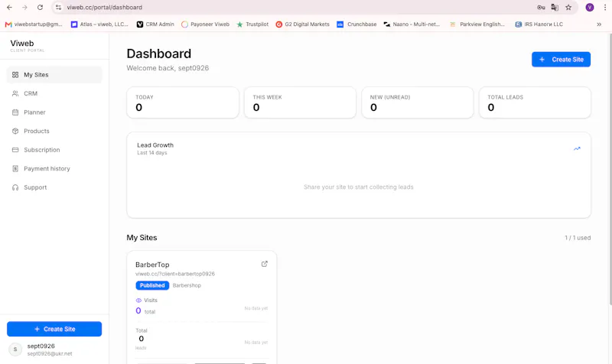
Task: Open the Atlas – viweb, LLC bookmark
Action: click(99, 24)
